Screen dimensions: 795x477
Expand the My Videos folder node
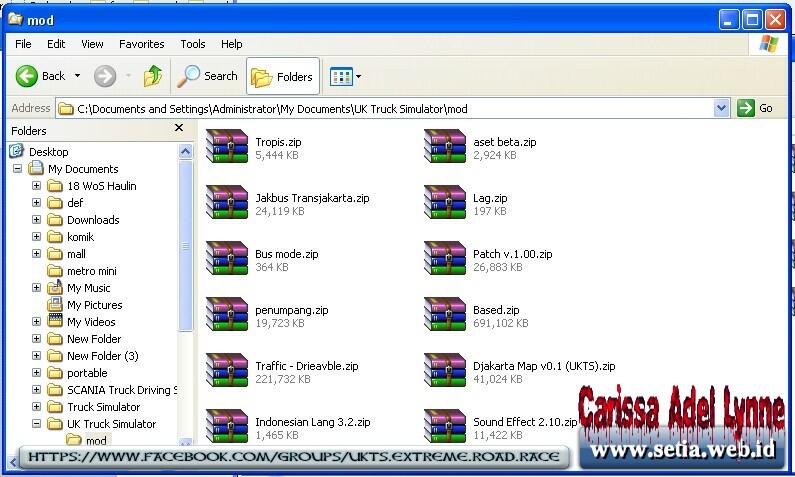coord(37,321)
